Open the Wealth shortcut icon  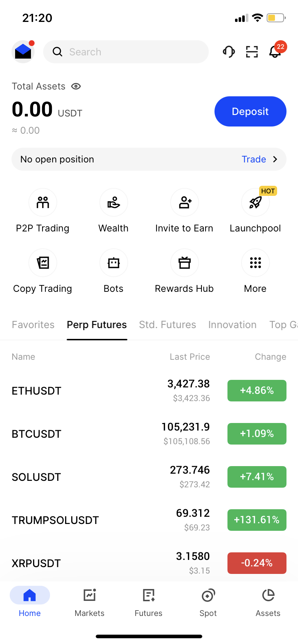[114, 203]
